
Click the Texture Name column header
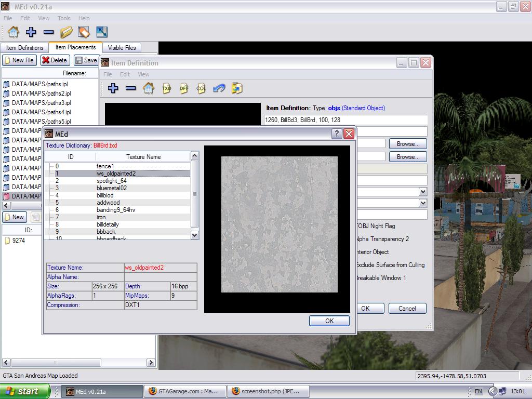pyautogui.click(x=143, y=157)
